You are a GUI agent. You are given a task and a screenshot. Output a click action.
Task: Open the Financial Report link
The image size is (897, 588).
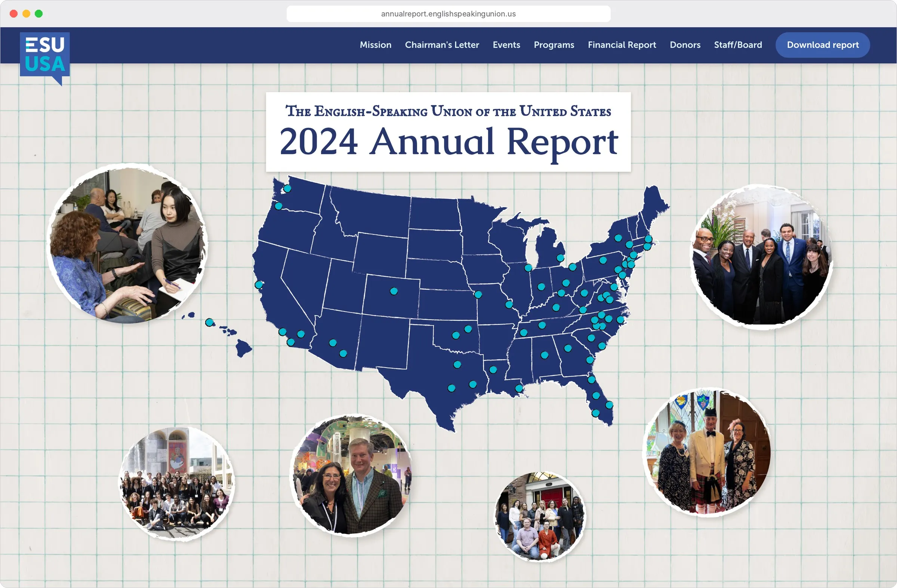click(x=622, y=45)
